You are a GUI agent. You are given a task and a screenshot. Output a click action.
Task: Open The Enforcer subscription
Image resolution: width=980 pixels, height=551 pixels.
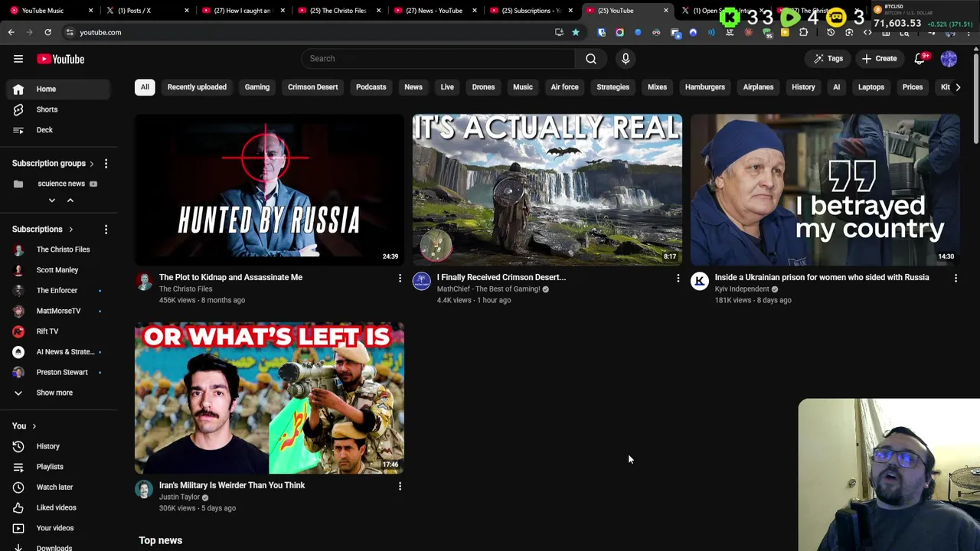(x=59, y=290)
